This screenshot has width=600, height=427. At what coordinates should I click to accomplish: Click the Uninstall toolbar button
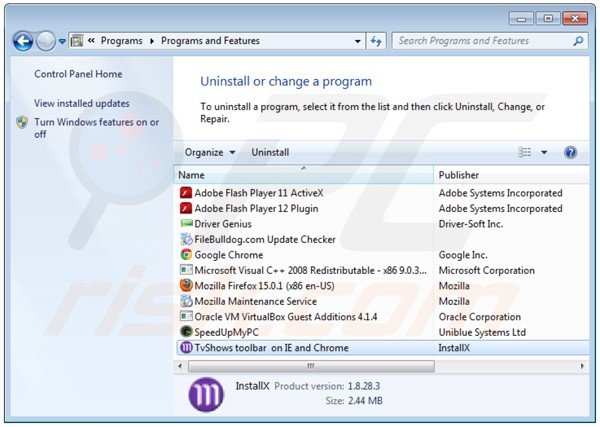click(x=270, y=152)
